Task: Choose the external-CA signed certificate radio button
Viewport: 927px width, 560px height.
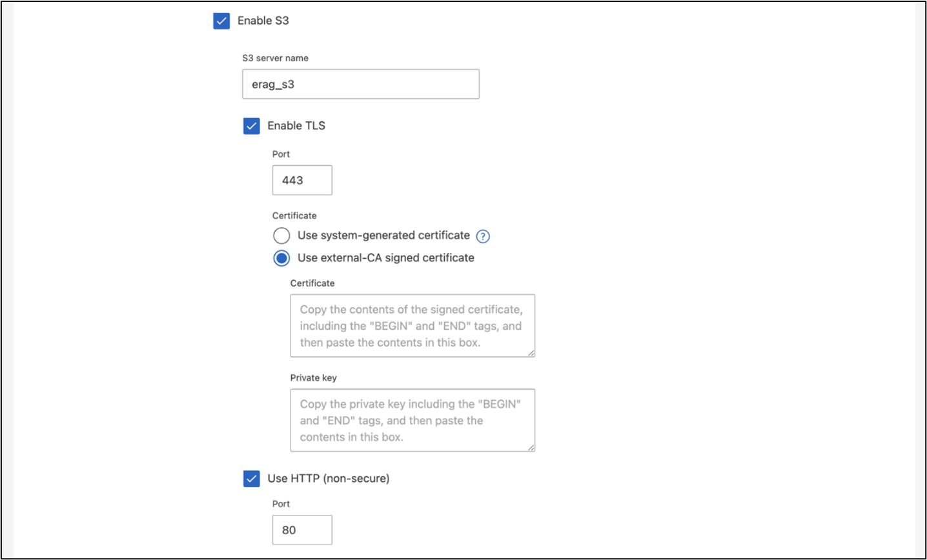Action: point(281,258)
